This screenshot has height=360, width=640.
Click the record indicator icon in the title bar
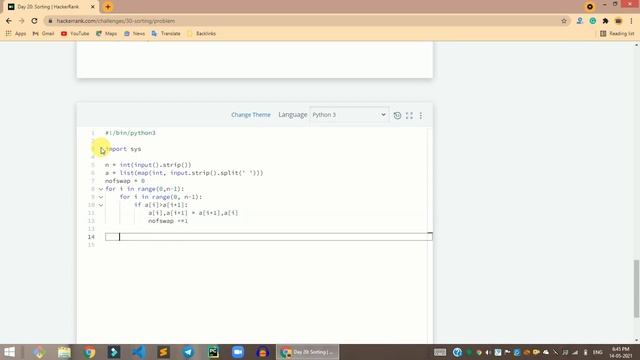589,7
